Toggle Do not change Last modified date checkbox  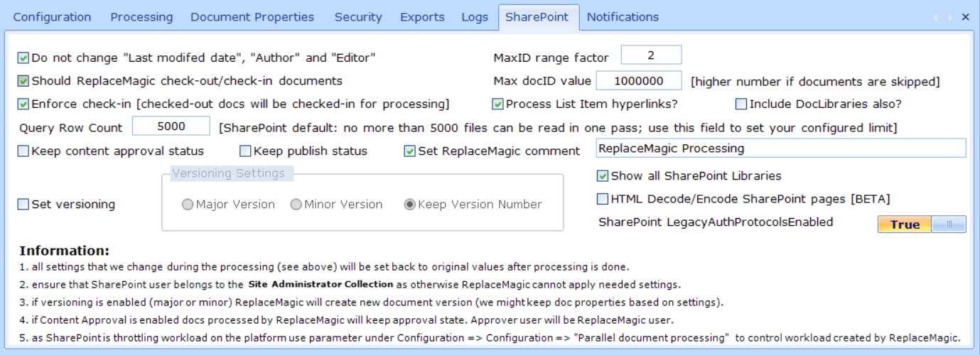click(23, 57)
